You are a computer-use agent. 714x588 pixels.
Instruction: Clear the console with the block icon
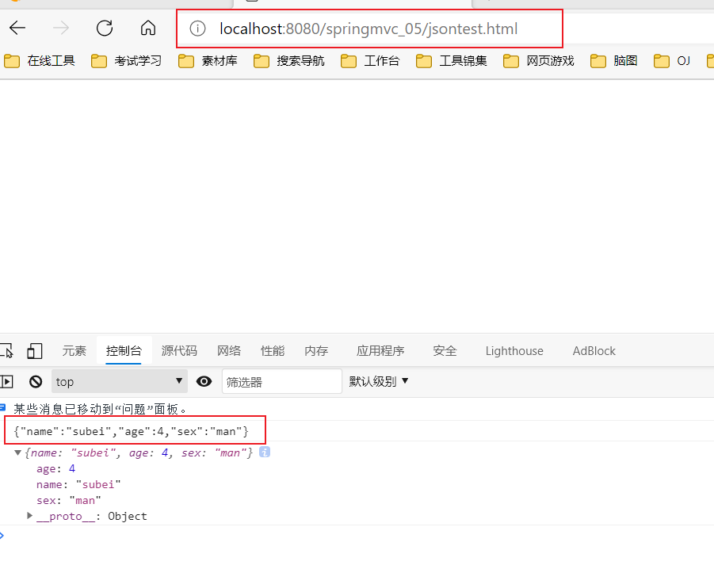pyautogui.click(x=35, y=382)
